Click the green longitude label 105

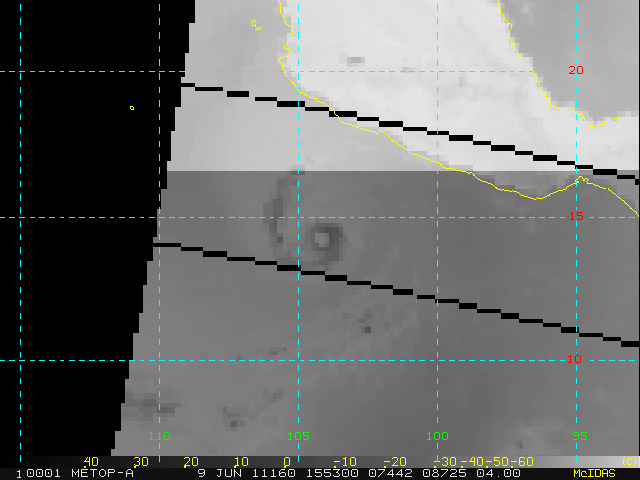tap(298, 436)
